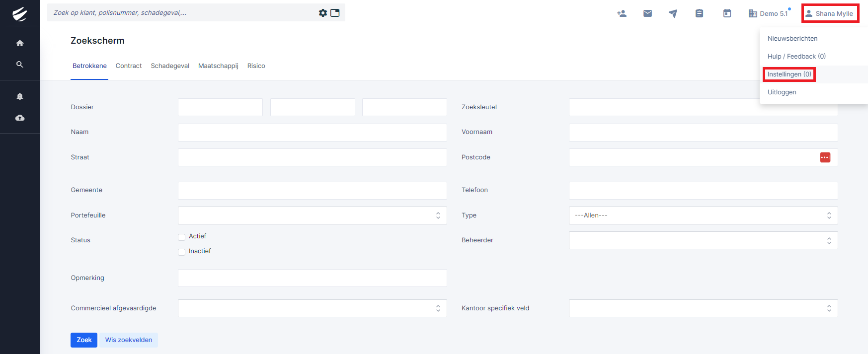Click the home icon in sidebar
The width and height of the screenshot is (868, 354).
click(20, 43)
